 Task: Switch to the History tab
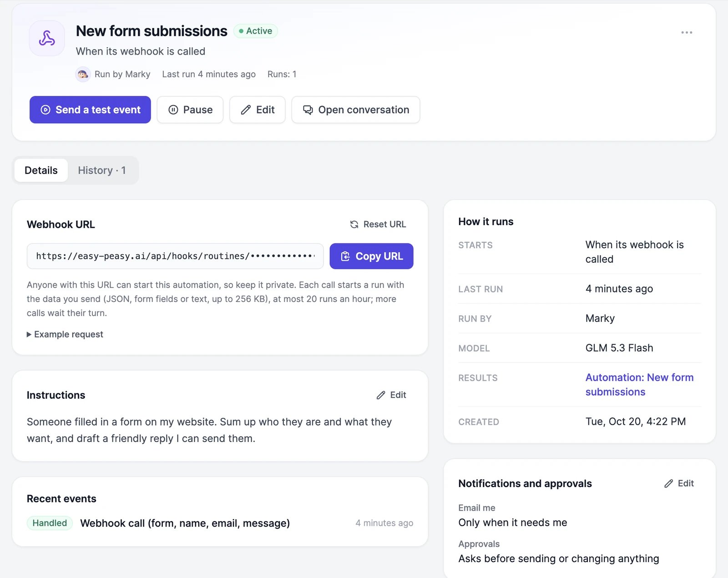[x=102, y=171]
